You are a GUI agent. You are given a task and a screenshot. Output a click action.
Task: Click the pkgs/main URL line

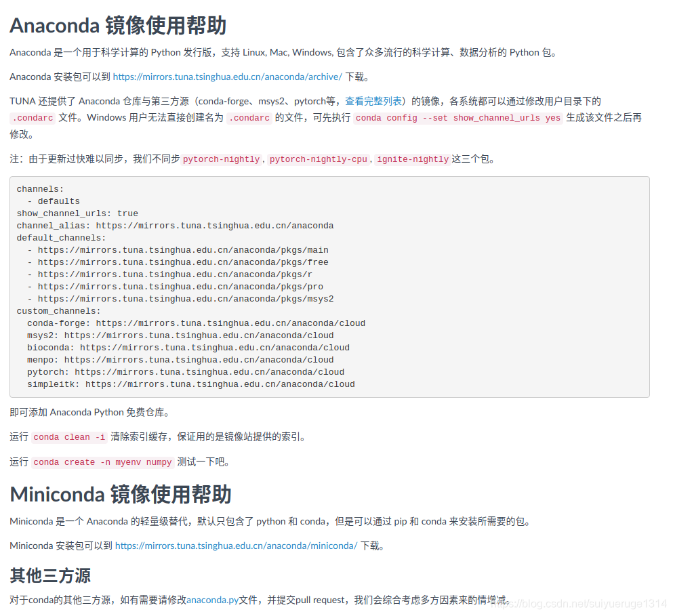[178, 250]
